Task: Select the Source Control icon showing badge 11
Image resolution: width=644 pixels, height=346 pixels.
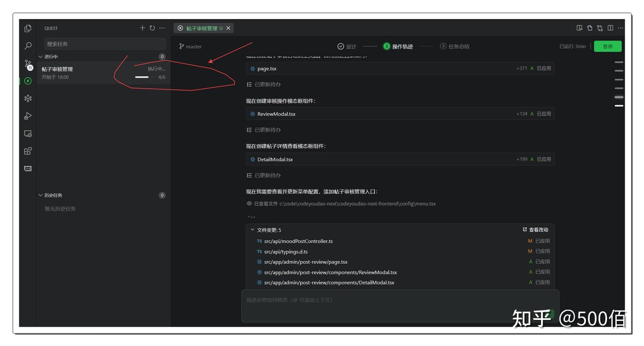Action: [28, 64]
